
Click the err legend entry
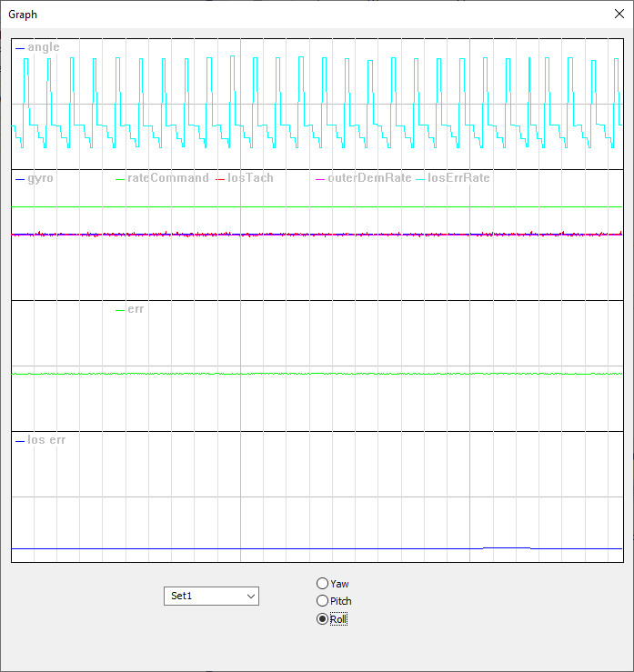[136, 309]
